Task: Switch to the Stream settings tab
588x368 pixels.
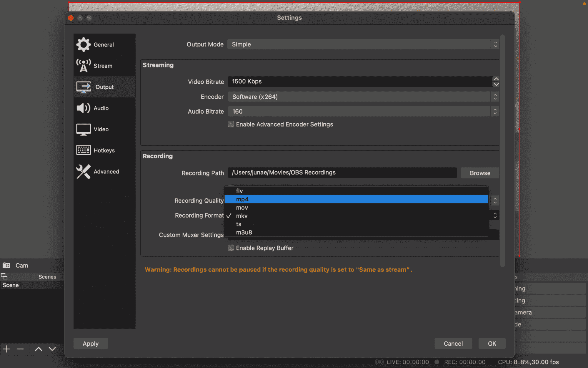Action: [103, 66]
